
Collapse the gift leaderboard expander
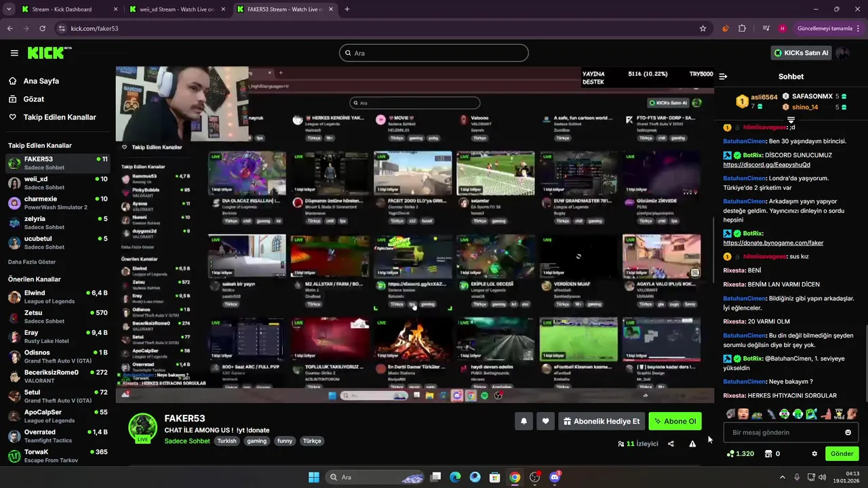[791, 120]
